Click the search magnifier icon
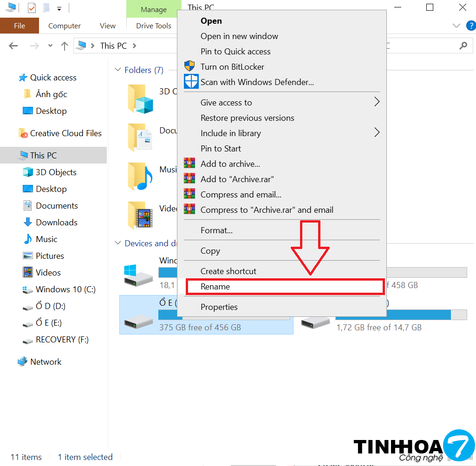Image resolution: width=476 pixels, height=466 pixels. 463,46
